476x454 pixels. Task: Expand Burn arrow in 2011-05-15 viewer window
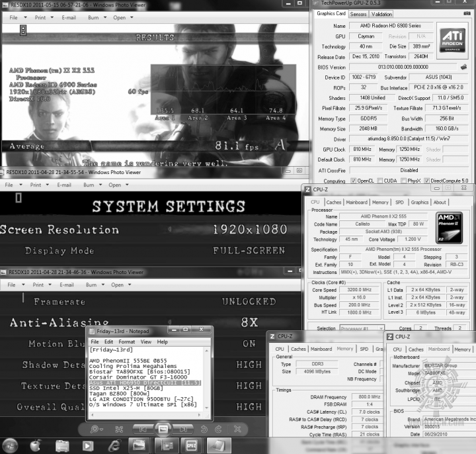105,17
